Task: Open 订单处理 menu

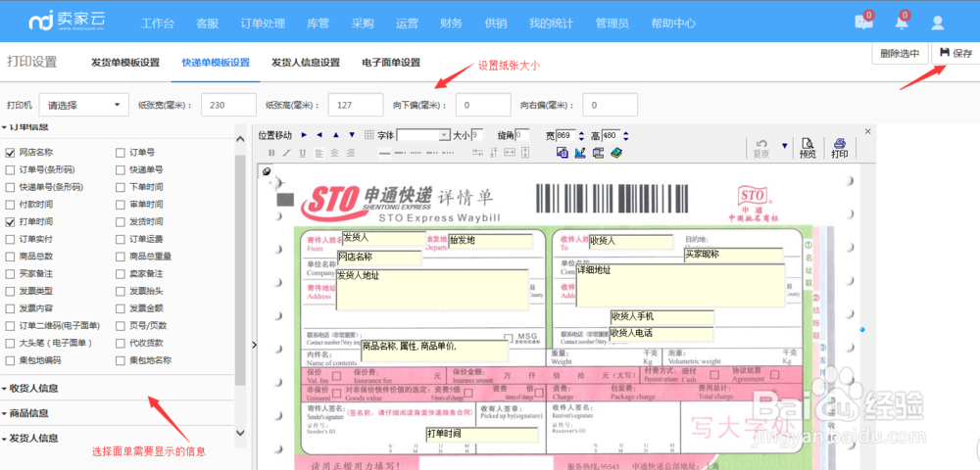Action: coord(263,23)
